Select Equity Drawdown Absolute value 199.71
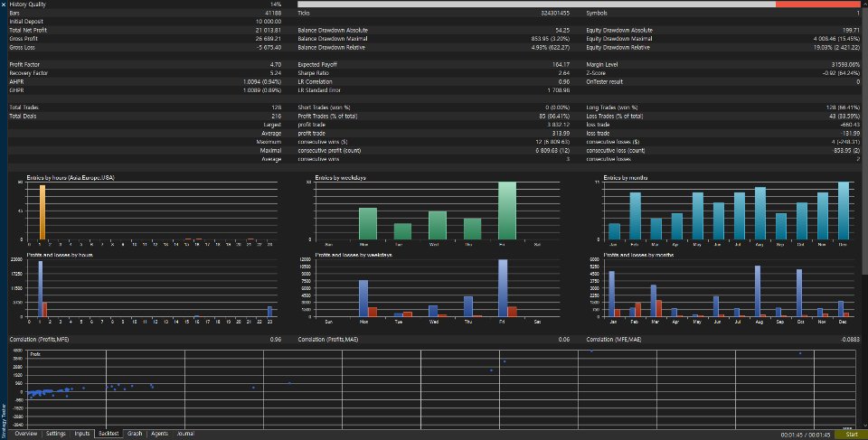The width and height of the screenshot is (868, 440). [x=851, y=30]
